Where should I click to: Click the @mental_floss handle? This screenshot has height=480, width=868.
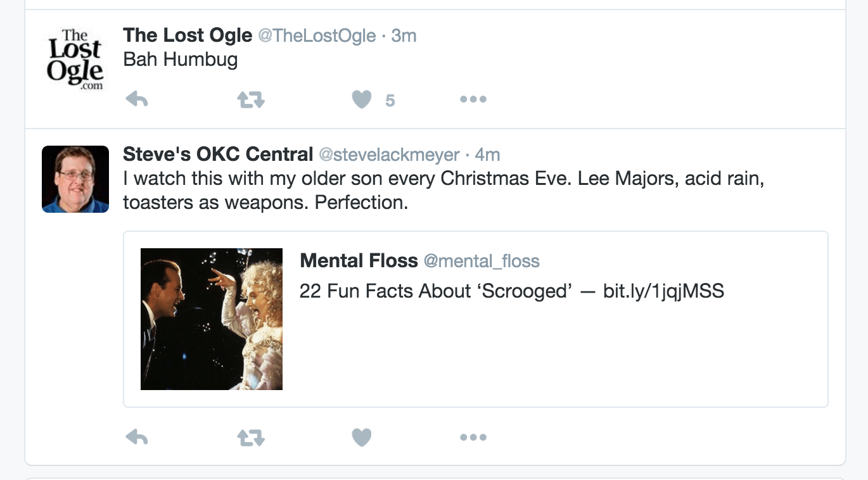point(482,261)
